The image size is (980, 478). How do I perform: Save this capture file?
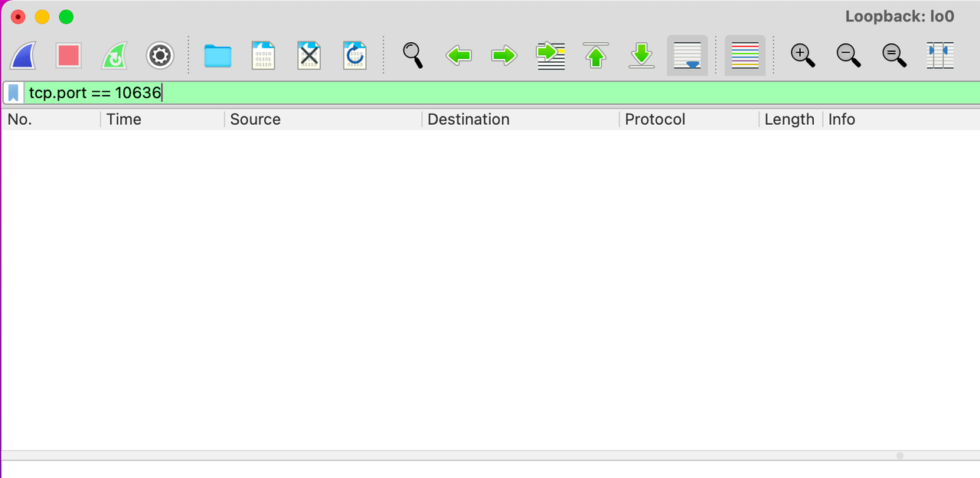pos(263,55)
